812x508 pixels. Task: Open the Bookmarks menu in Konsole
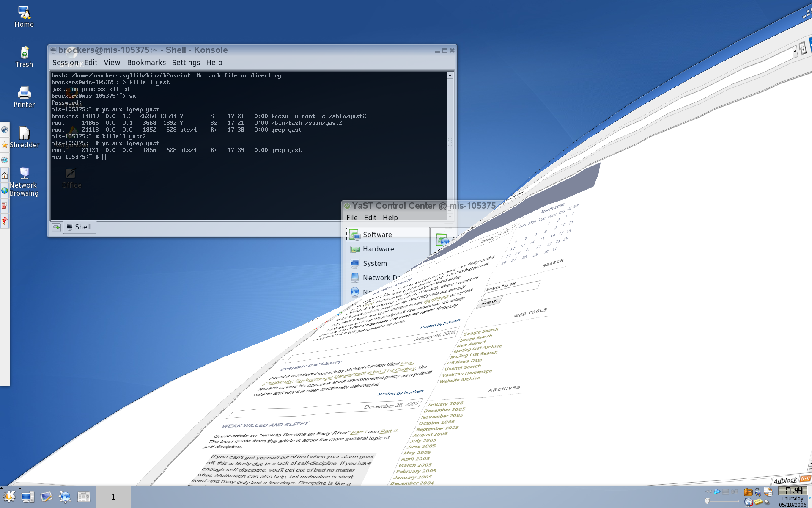[x=146, y=63]
